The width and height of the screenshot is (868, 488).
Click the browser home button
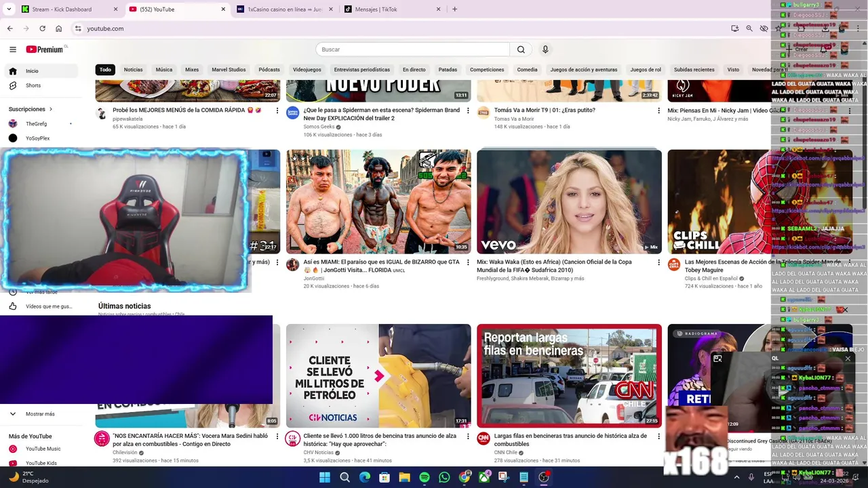(x=59, y=28)
